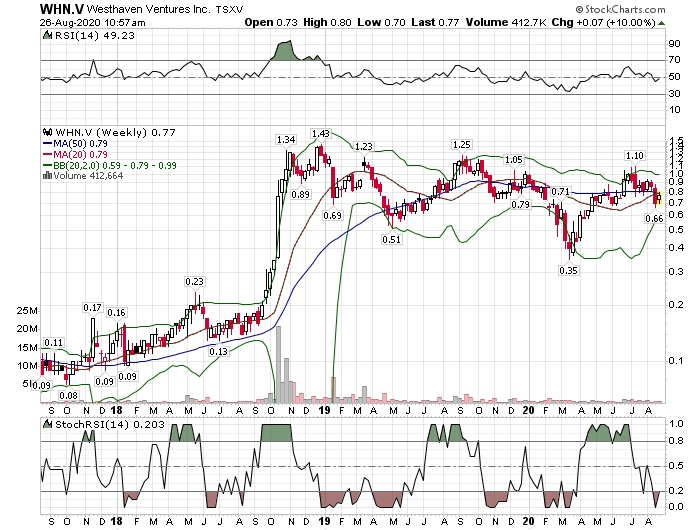Click the 0.35 low price label
Viewport: 700px width, 530px height.
[570, 270]
